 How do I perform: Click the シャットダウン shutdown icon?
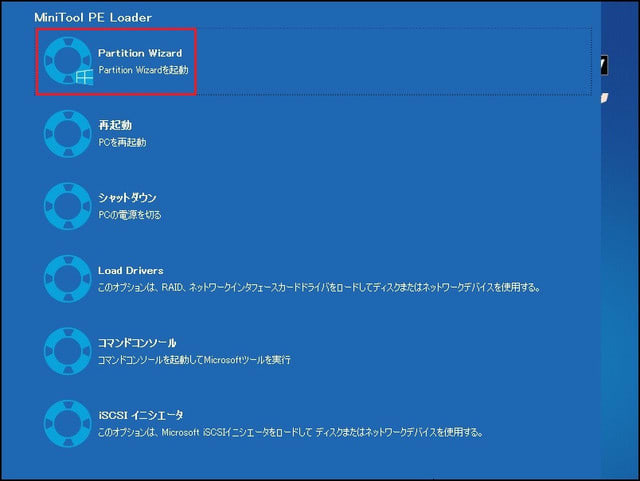point(67,206)
